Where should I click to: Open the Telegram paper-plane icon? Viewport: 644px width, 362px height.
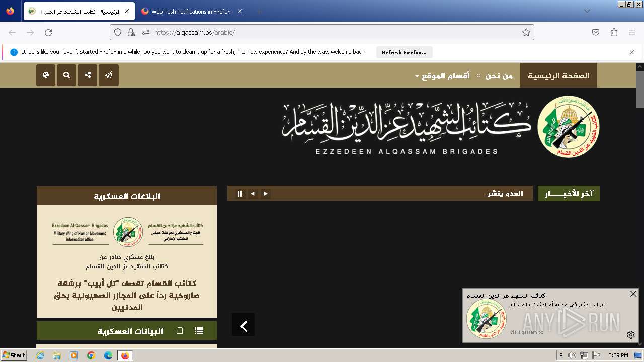(109, 75)
